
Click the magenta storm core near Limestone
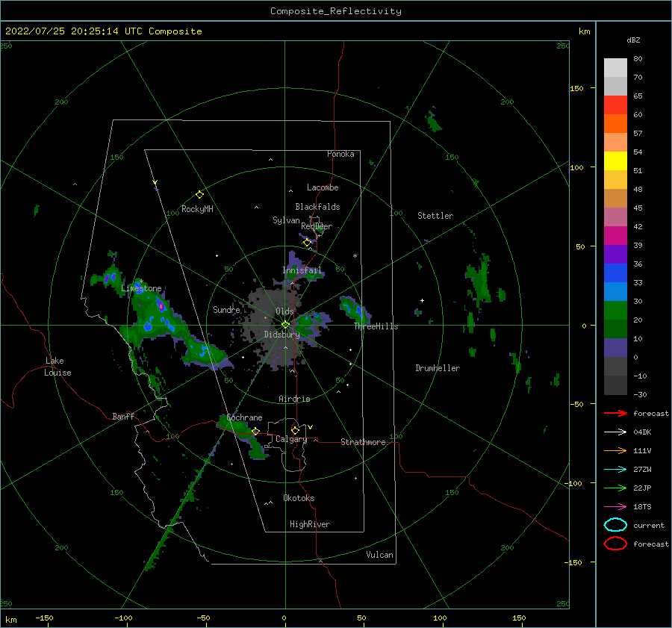[161, 305]
